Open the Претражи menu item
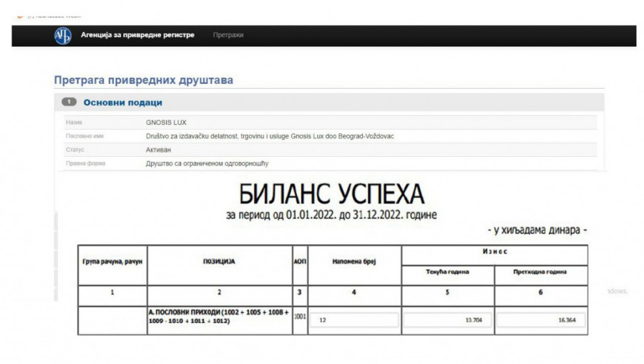Image resolution: width=644 pixels, height=364 pixels. pyautogui.click(x=228, y=35)
